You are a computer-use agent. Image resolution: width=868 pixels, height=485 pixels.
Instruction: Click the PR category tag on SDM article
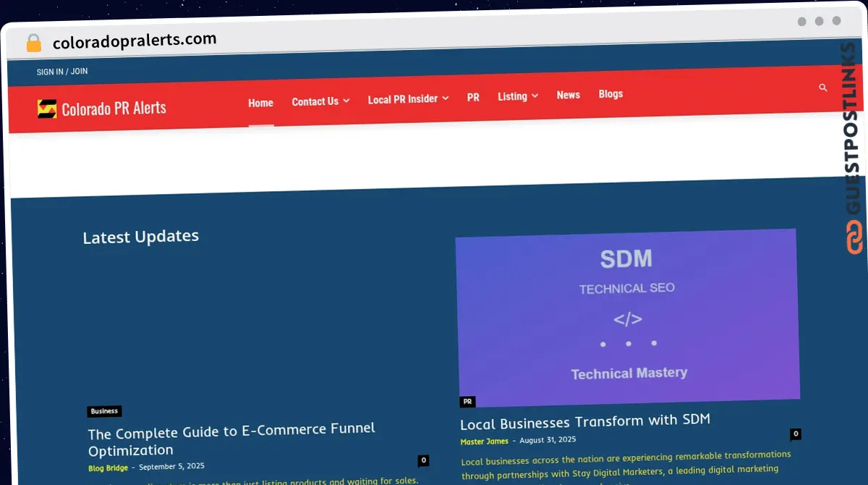467,402
